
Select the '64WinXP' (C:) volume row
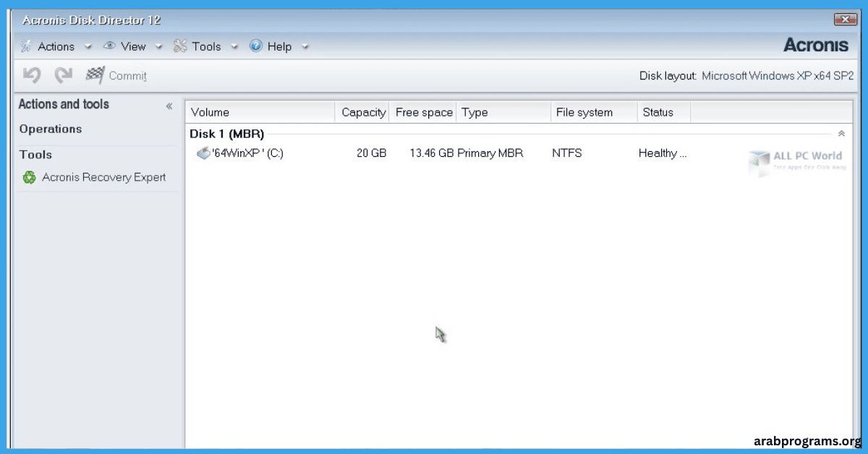click(518, 153)
